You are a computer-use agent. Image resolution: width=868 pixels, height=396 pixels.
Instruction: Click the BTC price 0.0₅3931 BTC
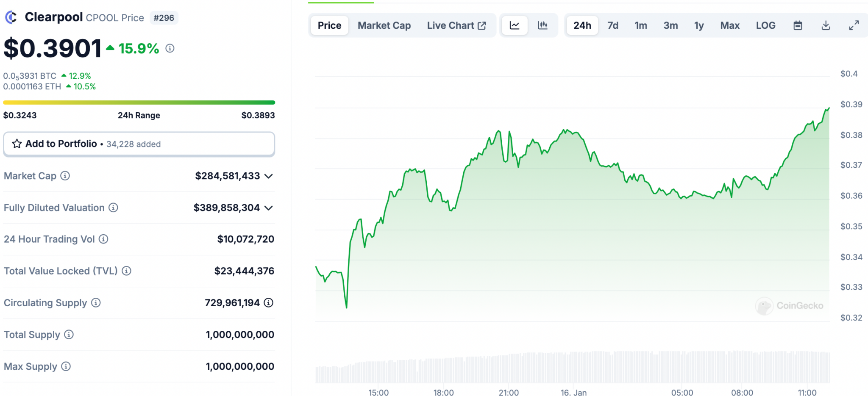coord(30,76)
